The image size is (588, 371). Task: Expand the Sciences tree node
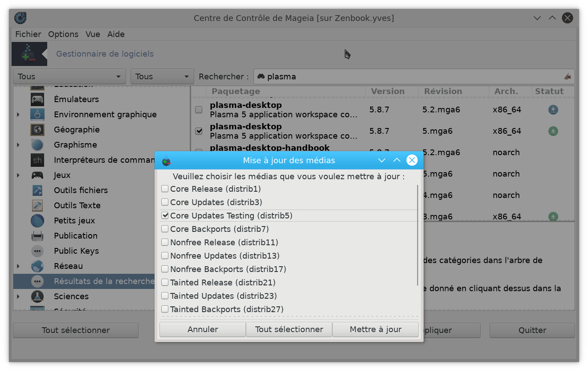tap(18, 297)
